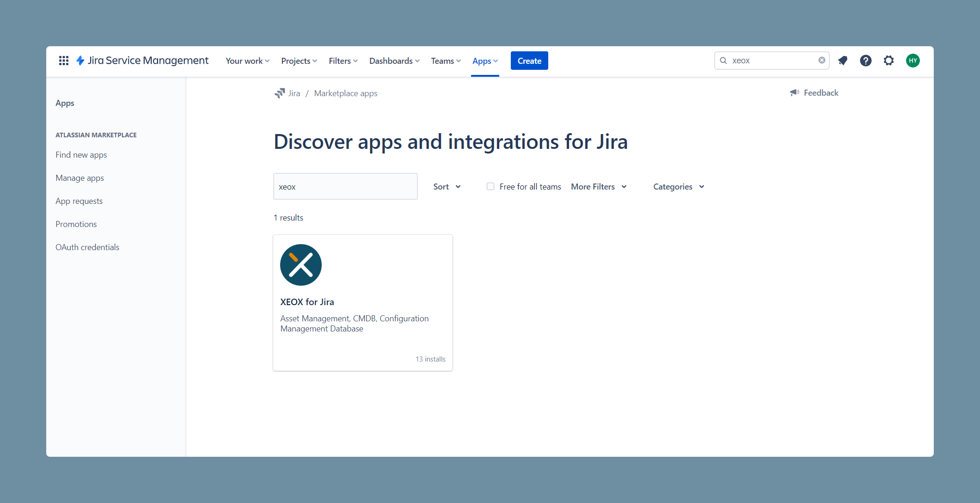Expand the More Filters dropdown
Screen dimensions: 980x503
click(x=599, y=187)
